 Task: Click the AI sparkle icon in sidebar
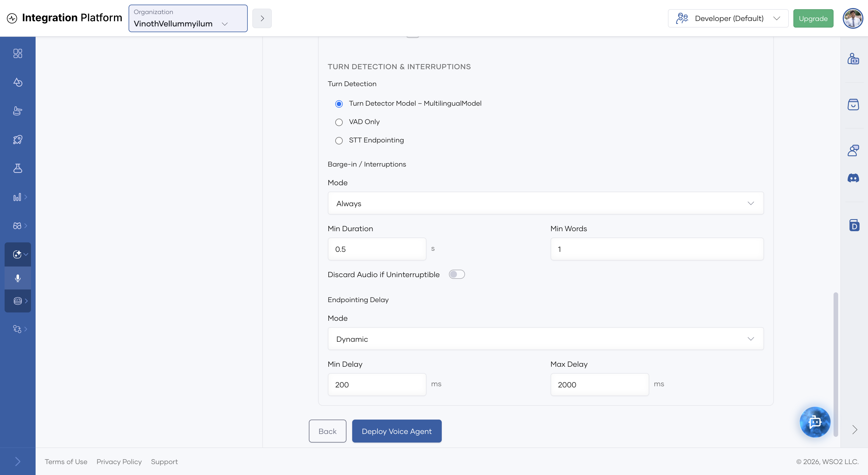point(17,254)
